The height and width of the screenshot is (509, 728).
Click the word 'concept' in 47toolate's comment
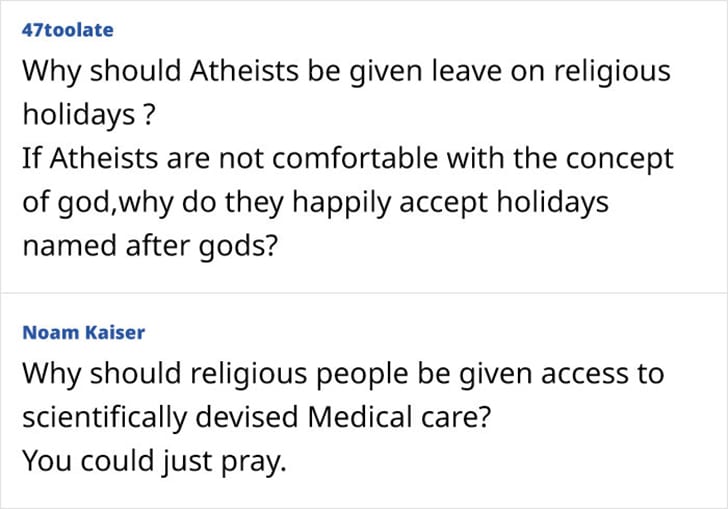click(x=619, y=160)
